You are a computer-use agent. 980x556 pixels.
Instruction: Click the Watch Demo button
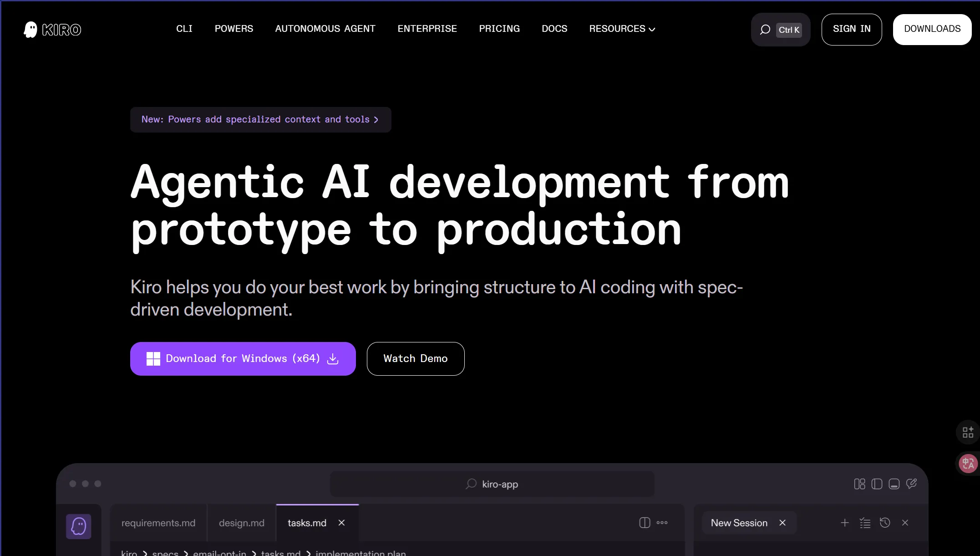tap(415, 359)
